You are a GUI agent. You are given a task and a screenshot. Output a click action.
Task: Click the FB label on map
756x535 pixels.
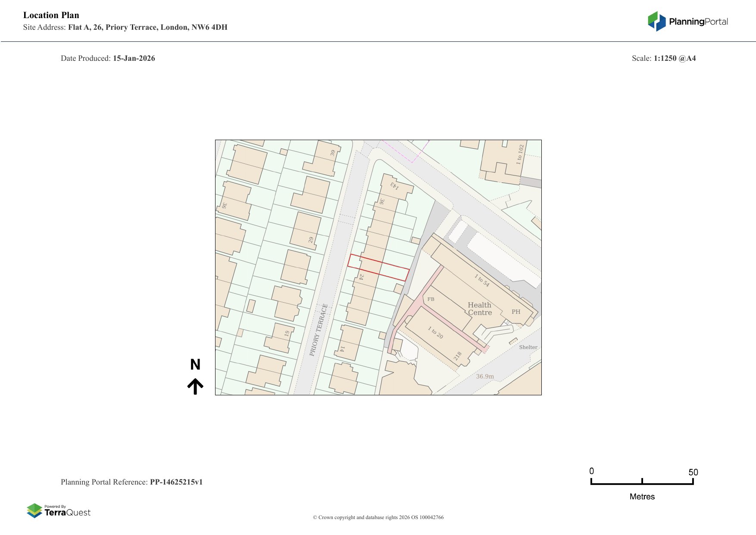point(431,299)
